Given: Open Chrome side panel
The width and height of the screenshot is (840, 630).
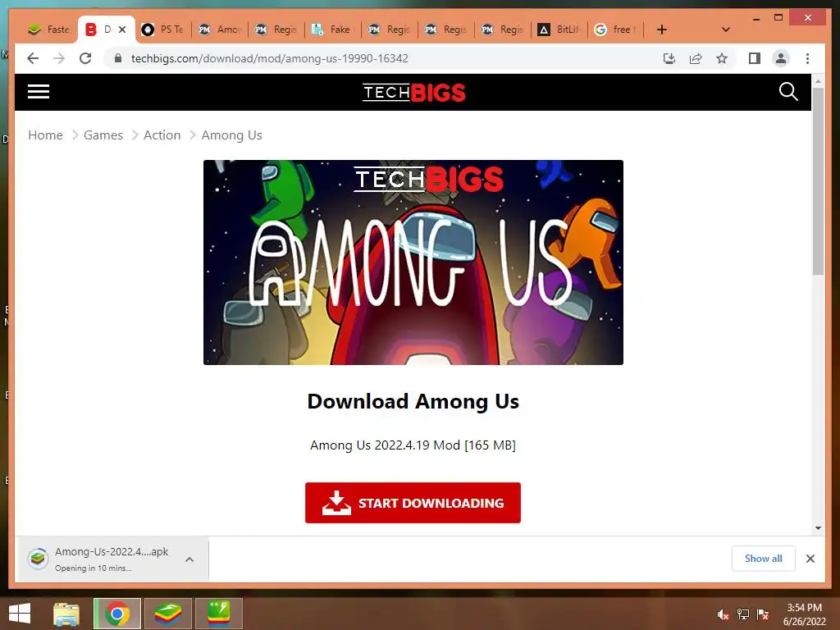Looking at the screenshot, I should tap(755, 58).
